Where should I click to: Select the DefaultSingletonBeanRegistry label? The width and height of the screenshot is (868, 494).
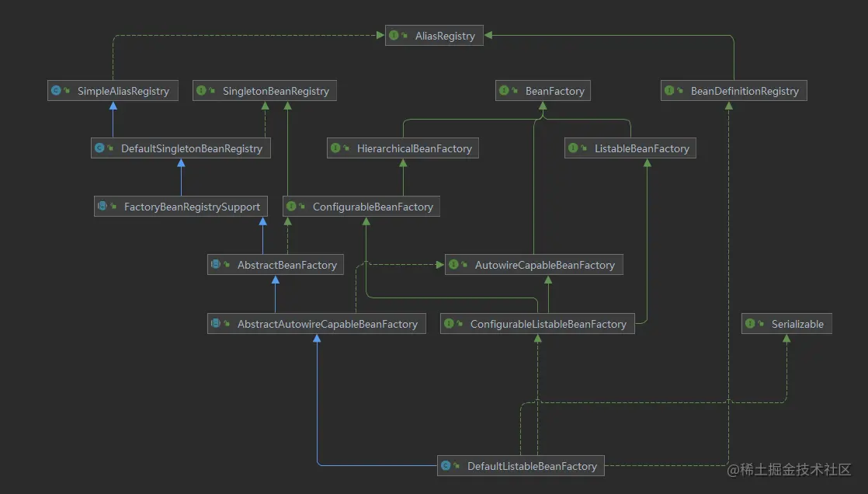(192, 148)
